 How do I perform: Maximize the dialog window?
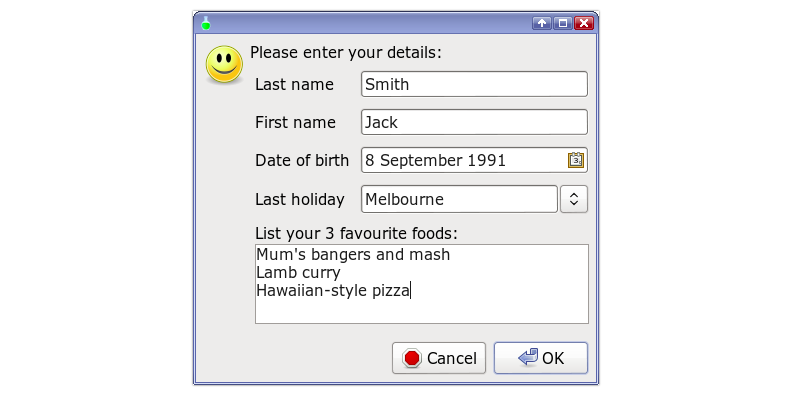click(x=563, y=23)
